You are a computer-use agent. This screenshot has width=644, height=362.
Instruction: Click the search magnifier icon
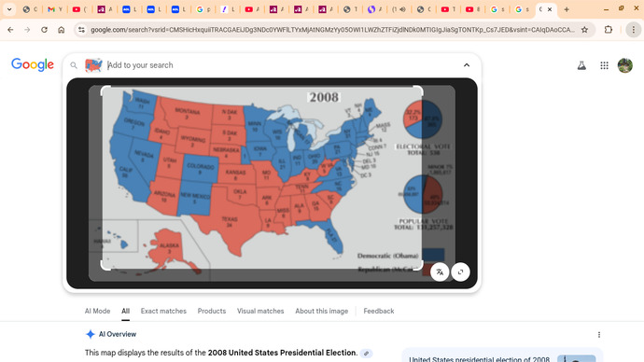(74, 65)
